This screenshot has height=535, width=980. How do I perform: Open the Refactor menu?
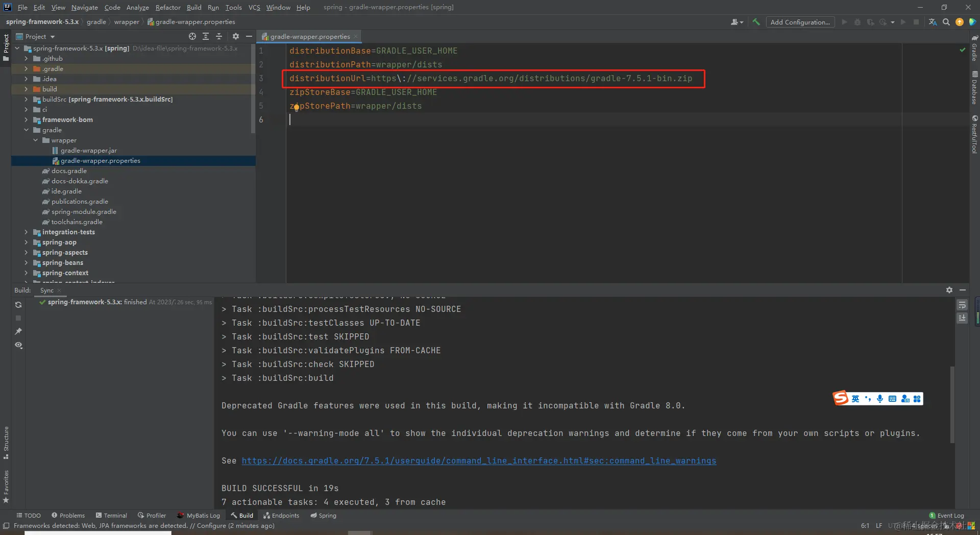(x=168, y=7)
